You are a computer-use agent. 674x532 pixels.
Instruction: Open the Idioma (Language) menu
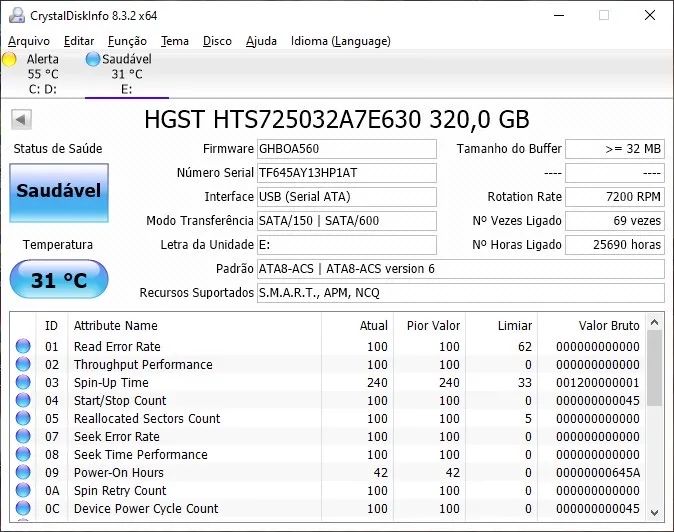pyautogui.click(x=340, y=41)
